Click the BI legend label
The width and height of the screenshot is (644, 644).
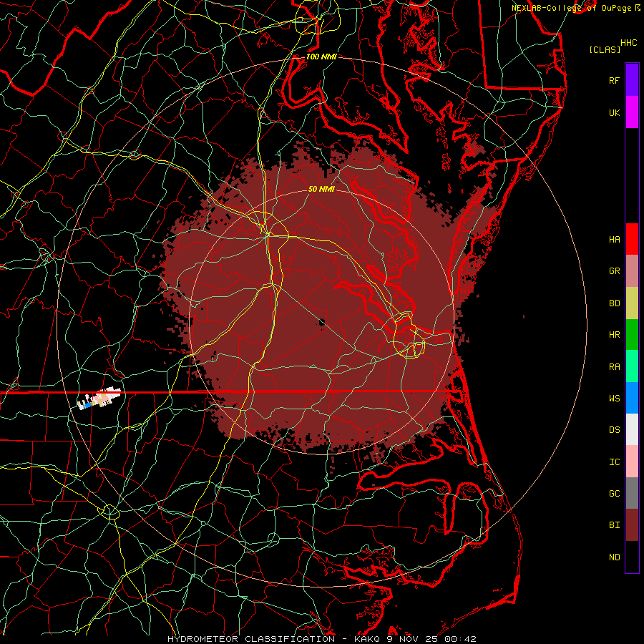click(614, 525)
